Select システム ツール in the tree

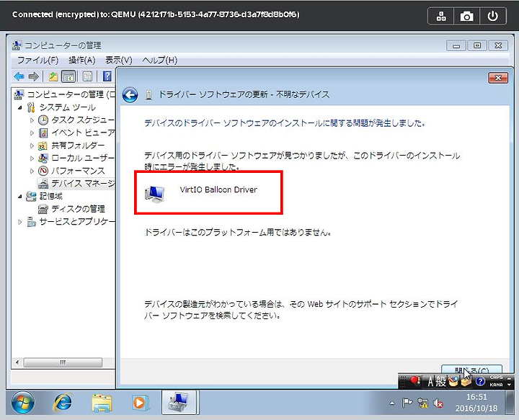click(x=67, y=107)
